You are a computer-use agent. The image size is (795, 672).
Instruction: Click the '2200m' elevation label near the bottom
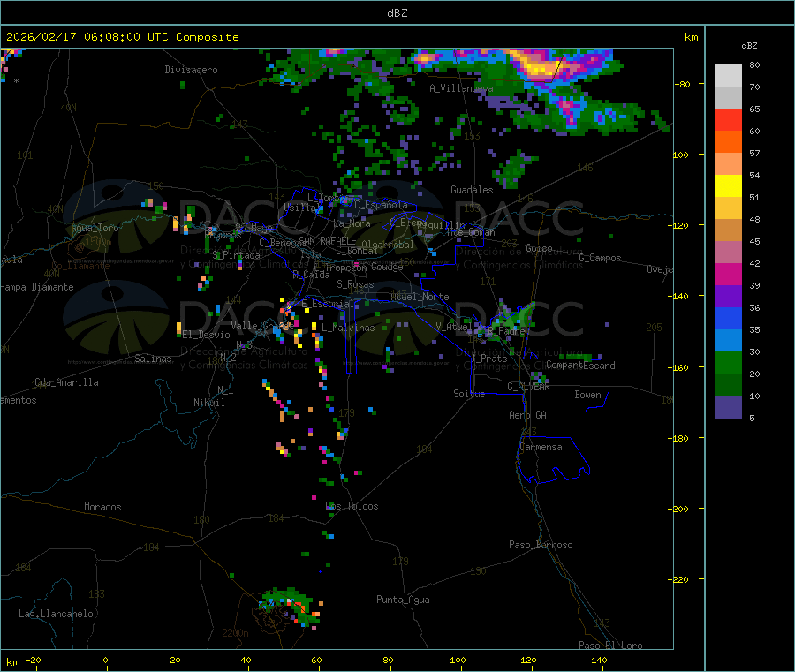[x=235, y=633]
